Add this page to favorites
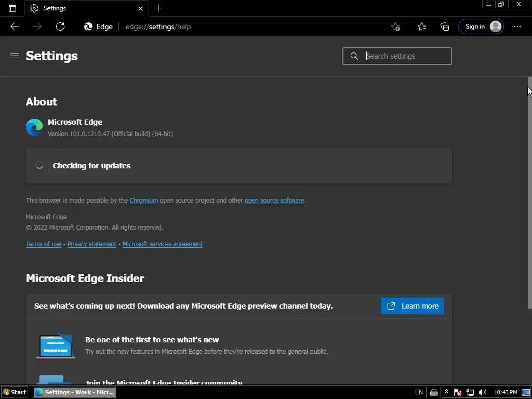Image resolution: width=532 pixels, height=399 pixels. [x=395, y=26]
